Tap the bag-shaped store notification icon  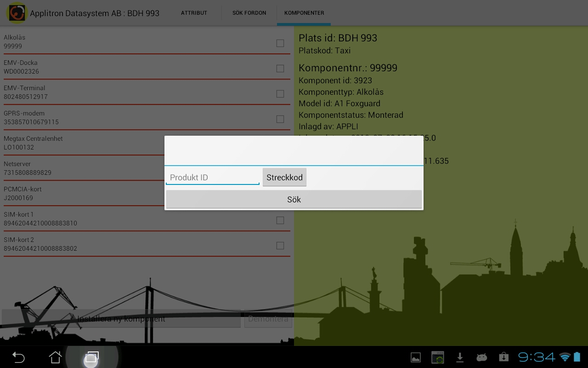[x=503, y=357]
